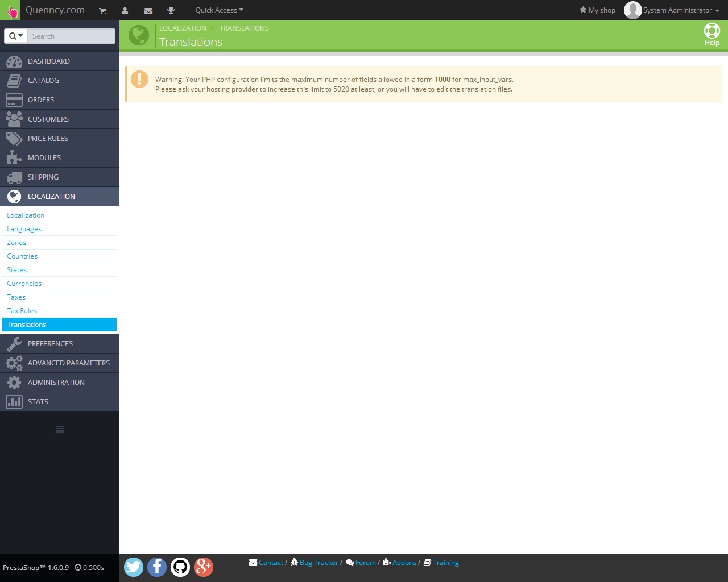
Task: Click the trophy achievements icon
Action: 171,11
